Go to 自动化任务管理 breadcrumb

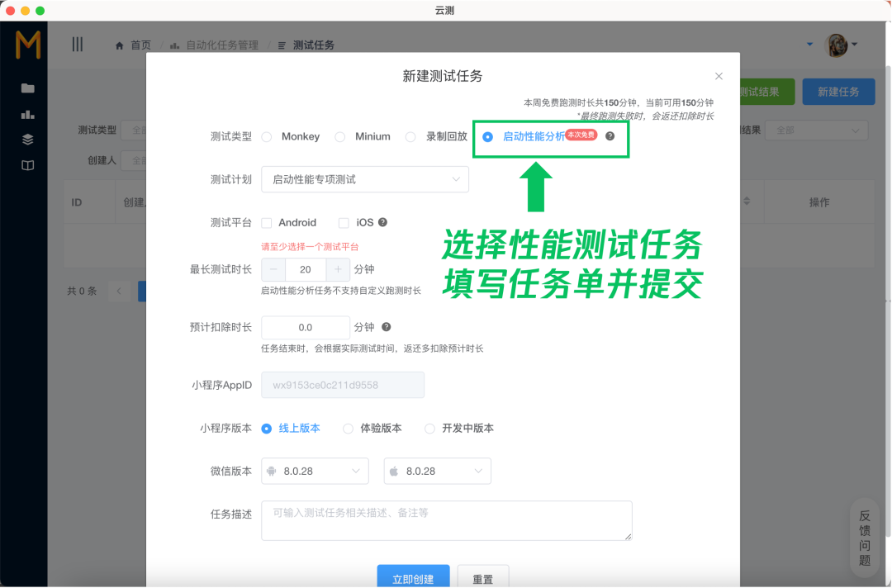[222, 45]
